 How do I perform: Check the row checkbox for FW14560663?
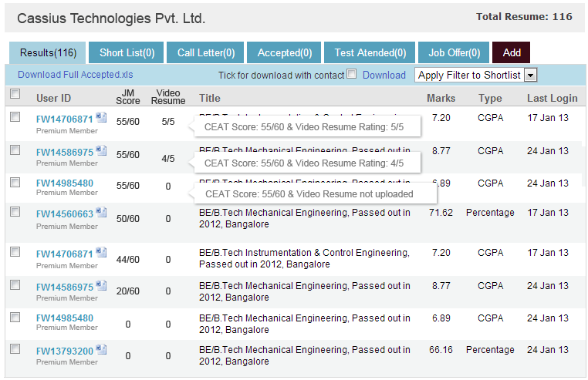click(15, 211)
